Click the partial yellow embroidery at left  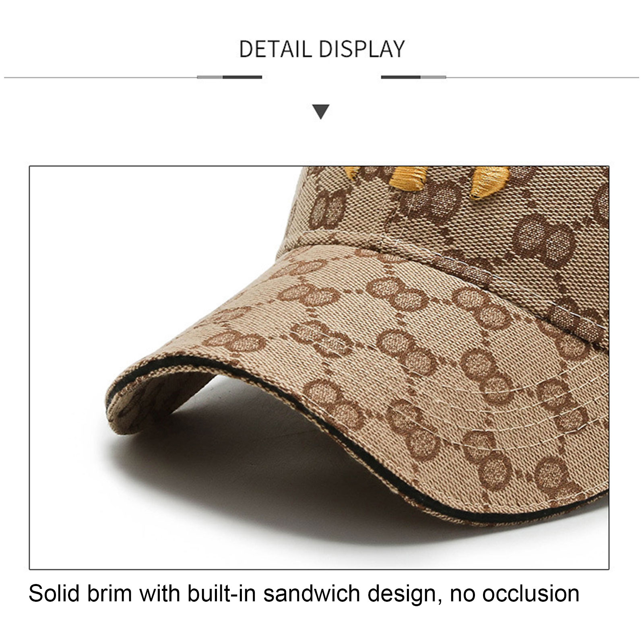[352, 172]
